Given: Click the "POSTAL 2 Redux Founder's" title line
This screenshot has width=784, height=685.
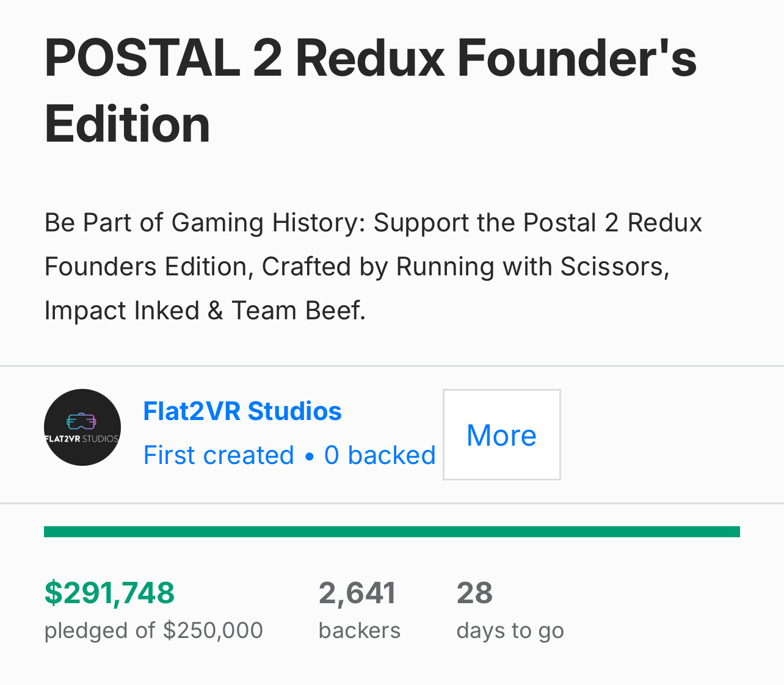Looking at the screenshot, I should click(x=370, y=59).
